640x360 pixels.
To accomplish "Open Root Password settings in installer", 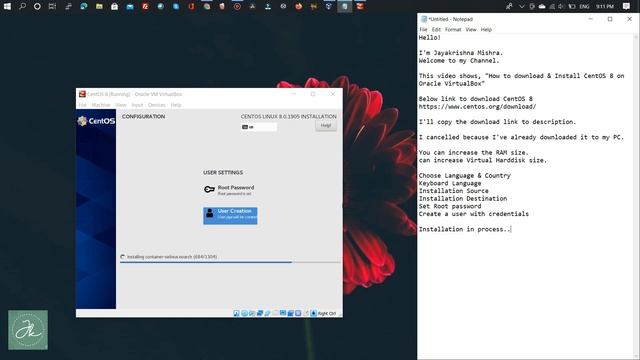I will tap(230, 190).
